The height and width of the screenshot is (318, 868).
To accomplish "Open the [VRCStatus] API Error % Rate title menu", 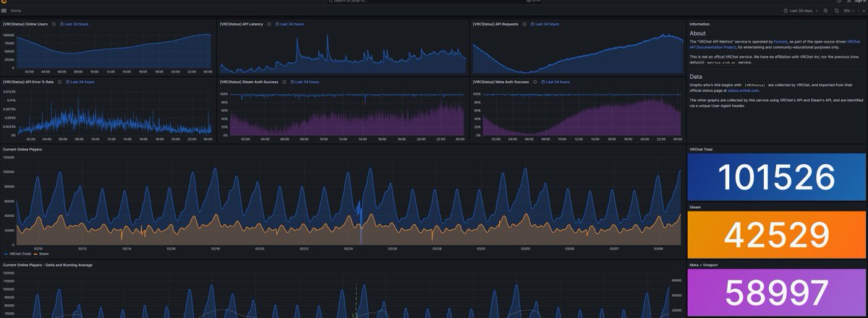I will [x=28, y=82].
